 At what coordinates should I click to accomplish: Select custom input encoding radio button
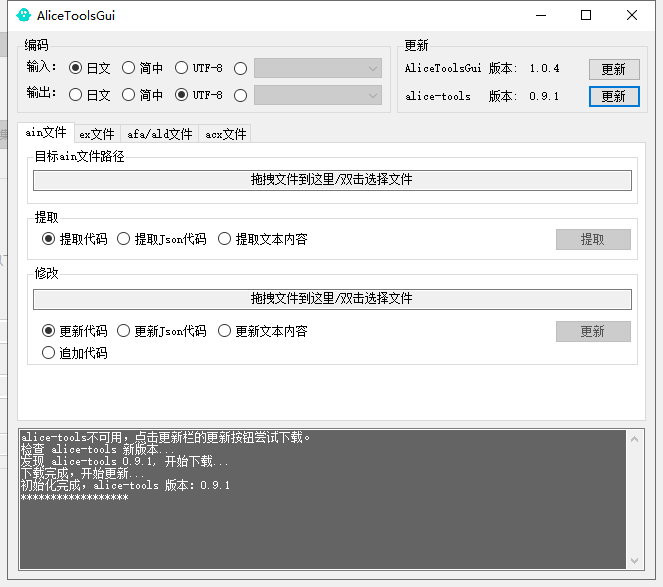(x=241, y=69)
